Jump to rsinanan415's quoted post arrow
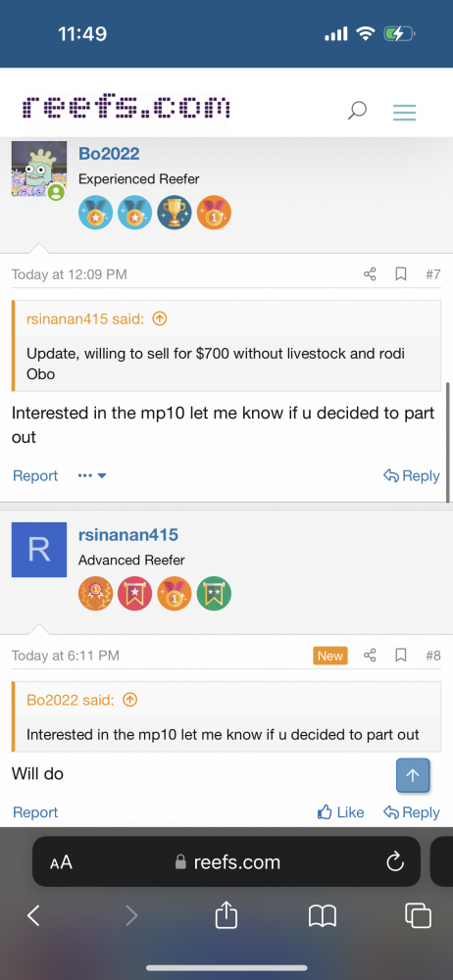Viewport: 453px width, 980px height. pos(160,318)
